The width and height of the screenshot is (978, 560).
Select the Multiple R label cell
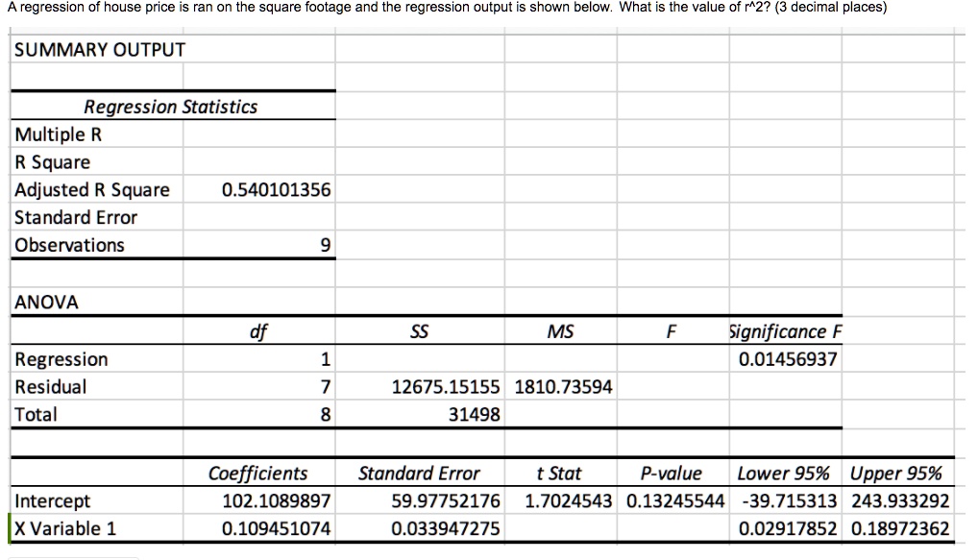(x=58, y=134)
